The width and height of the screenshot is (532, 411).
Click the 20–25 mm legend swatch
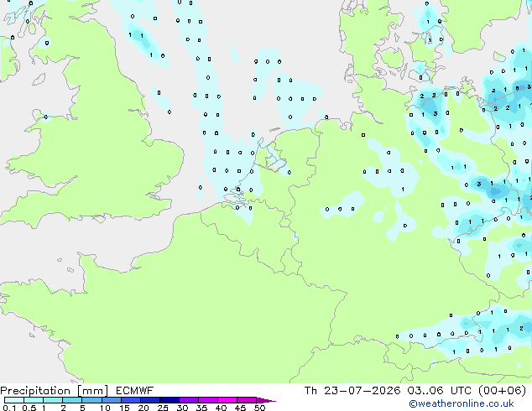150,400
